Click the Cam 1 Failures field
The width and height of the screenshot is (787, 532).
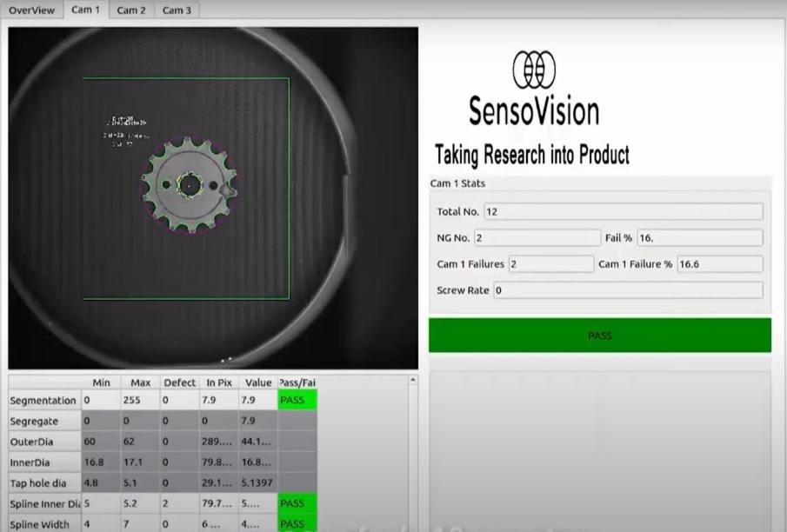coord(551,264)
